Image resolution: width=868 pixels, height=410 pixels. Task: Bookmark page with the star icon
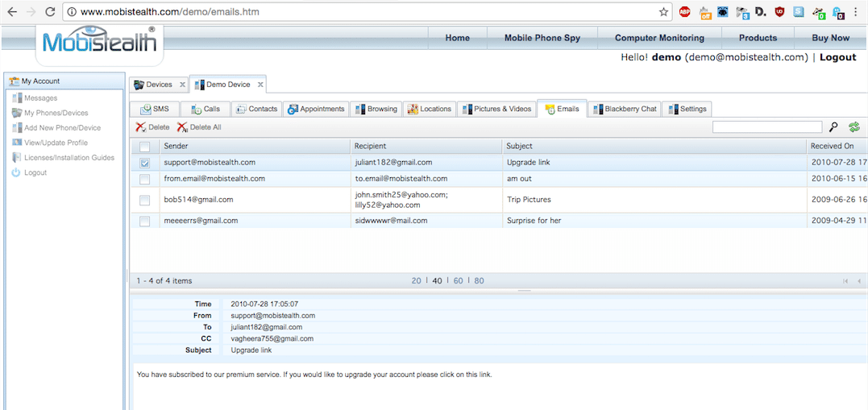tap(663, 11)
